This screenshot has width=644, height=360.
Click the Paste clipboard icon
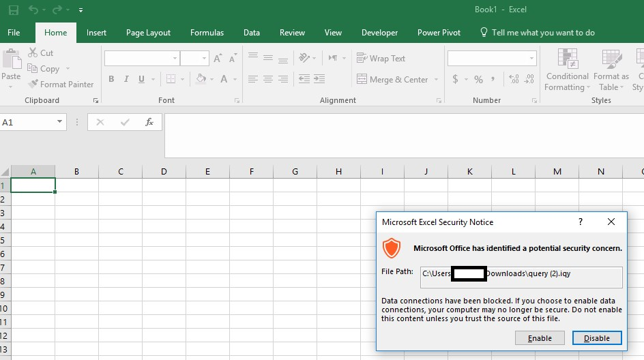[12, 59]
